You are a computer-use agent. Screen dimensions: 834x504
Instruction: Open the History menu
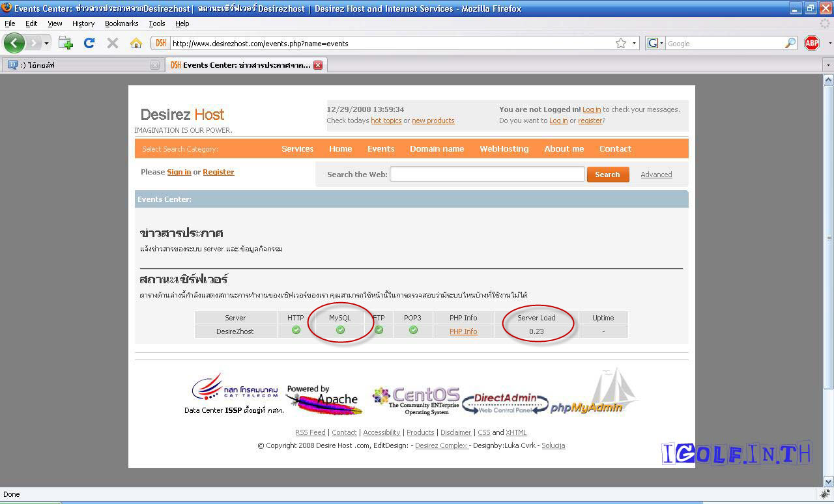[x=83, y=23]
